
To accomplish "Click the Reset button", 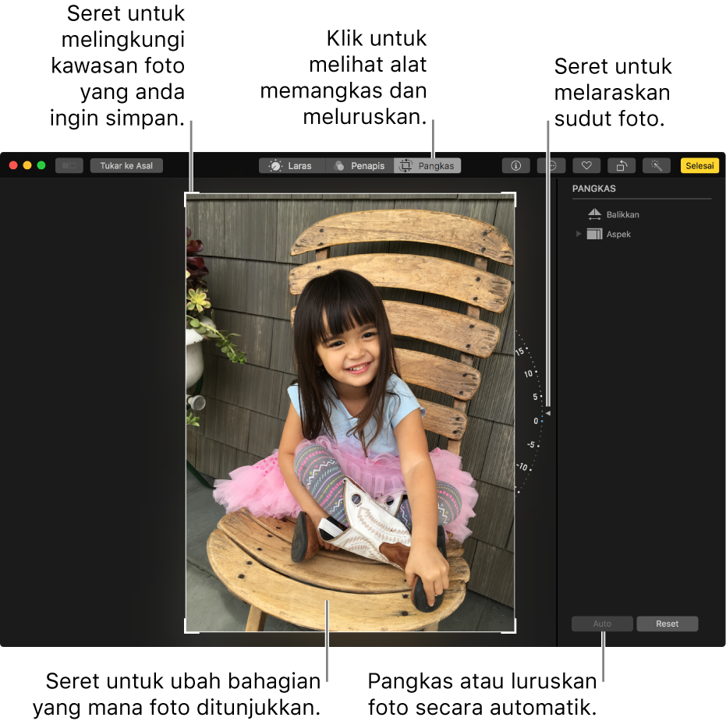I will click(667, 624).
